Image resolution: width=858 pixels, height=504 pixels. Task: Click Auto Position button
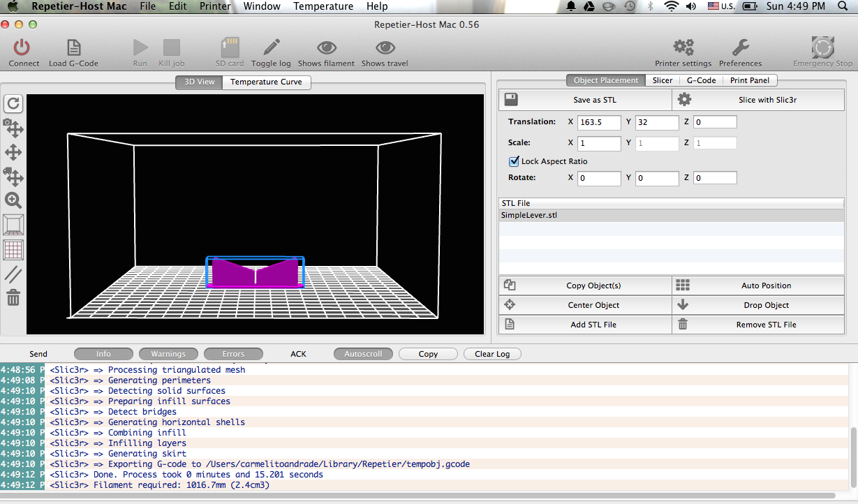tap(758, 286)
